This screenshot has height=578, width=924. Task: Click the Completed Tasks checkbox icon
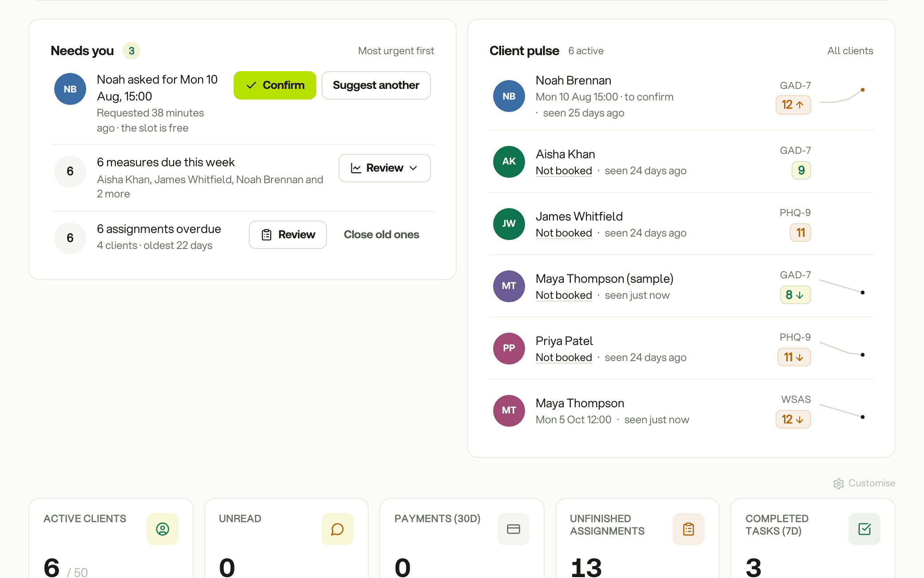point(864,529)
